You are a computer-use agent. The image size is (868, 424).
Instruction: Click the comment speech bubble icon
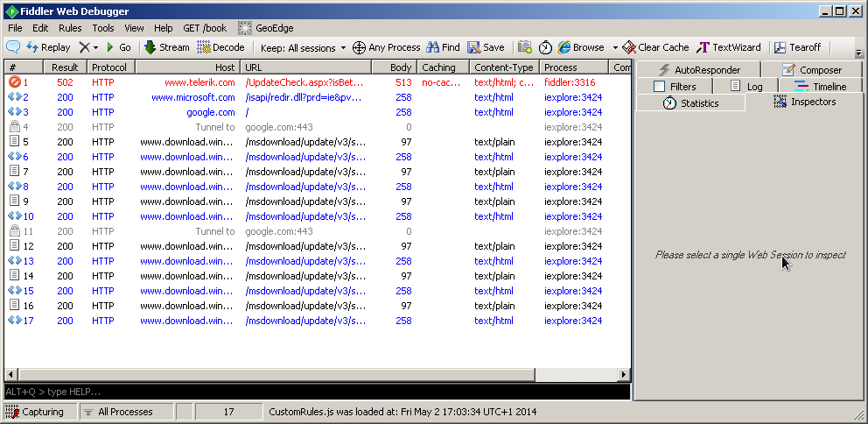[13, 47]
